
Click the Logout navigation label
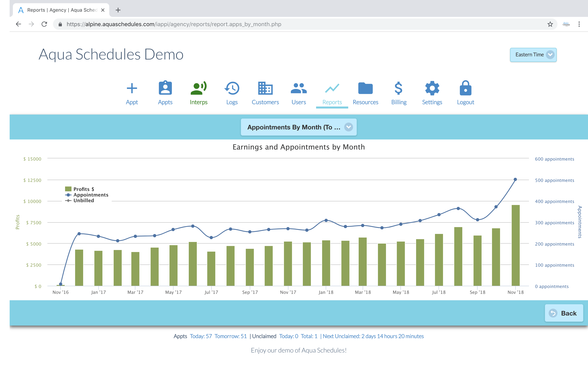pyautogui.click(x=465, y=102)
